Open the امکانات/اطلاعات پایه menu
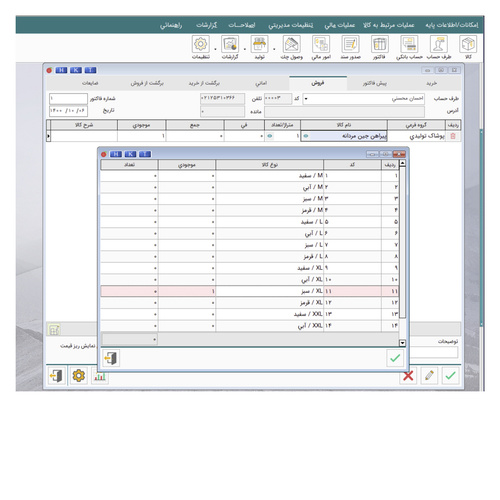The image size is (500, 500). coord(451,25)
